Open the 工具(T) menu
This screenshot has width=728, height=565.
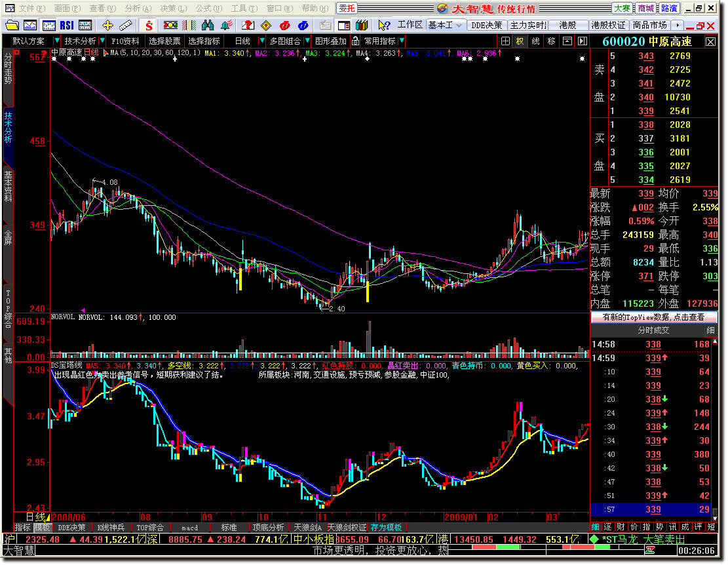pos(244,9)
